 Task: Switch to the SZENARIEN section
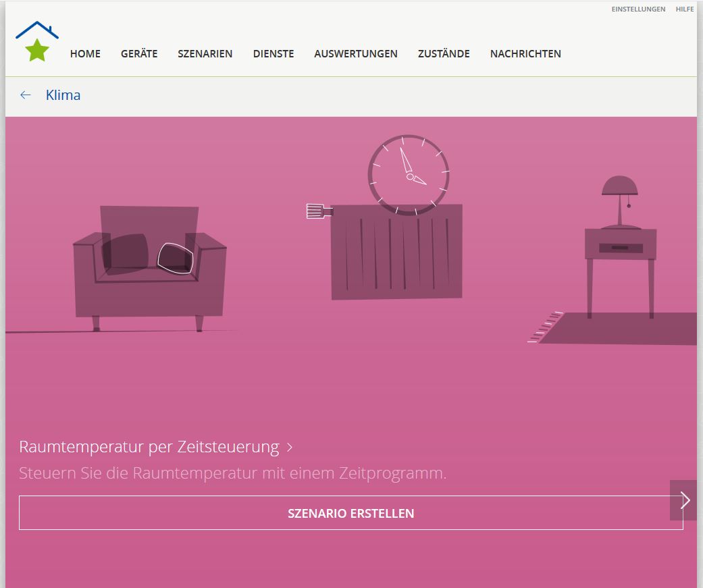(205, 54)
